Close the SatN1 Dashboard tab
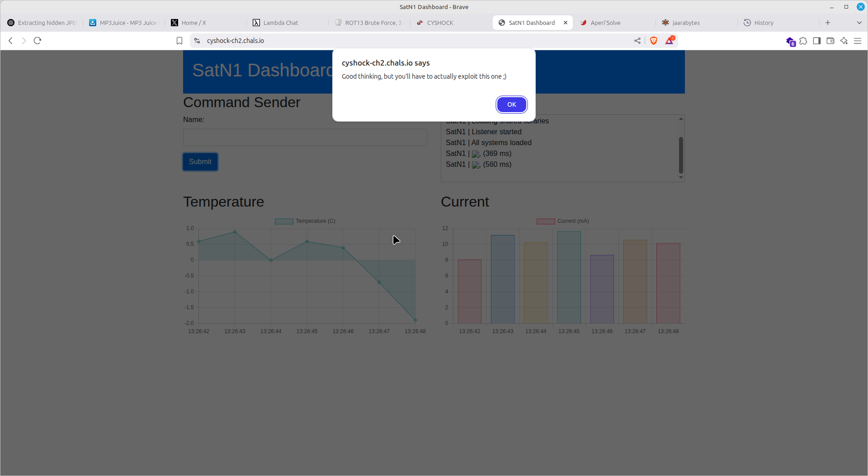The image size is (868, 476). tap(566, 23)
